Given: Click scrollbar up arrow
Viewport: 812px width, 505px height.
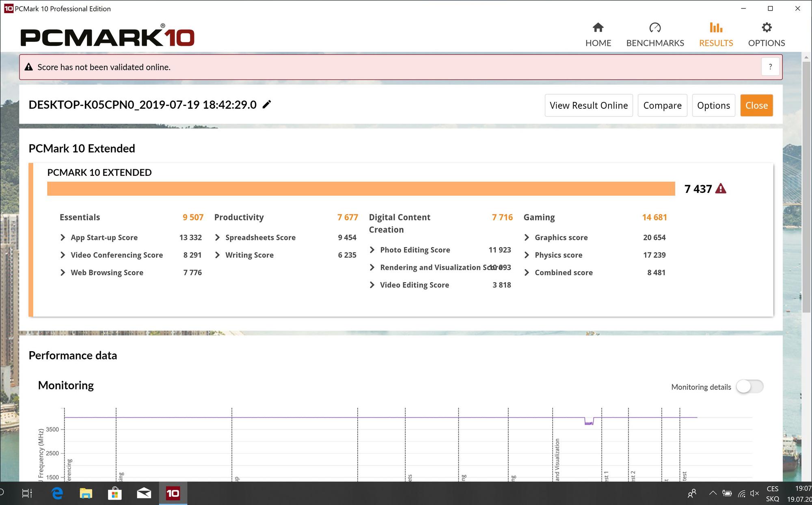Looking at the screenshot, I should pos(807,57).
